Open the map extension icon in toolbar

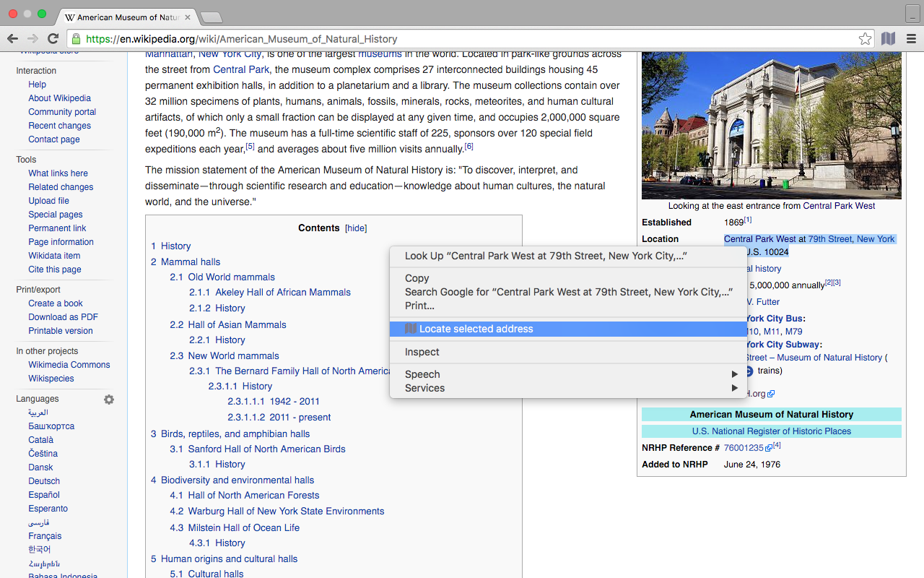pyautogui.click(x=888, y=39)
